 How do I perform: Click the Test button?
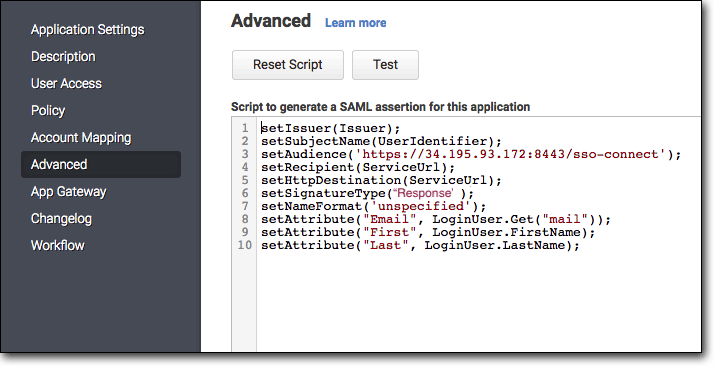(x=385, y=65)
